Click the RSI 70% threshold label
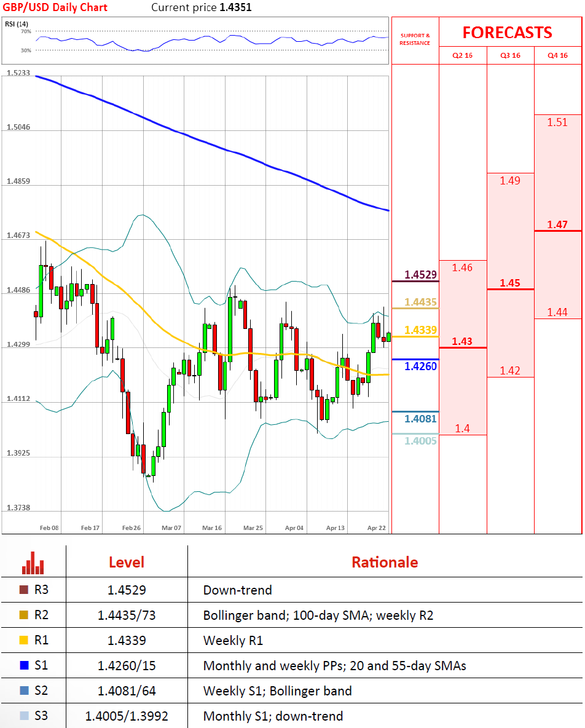This screenshot has width=585, height=728. click(x=26, y=31)
